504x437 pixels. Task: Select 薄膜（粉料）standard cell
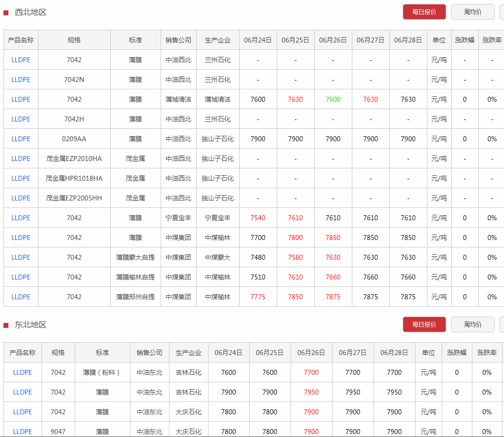point(102,372)
